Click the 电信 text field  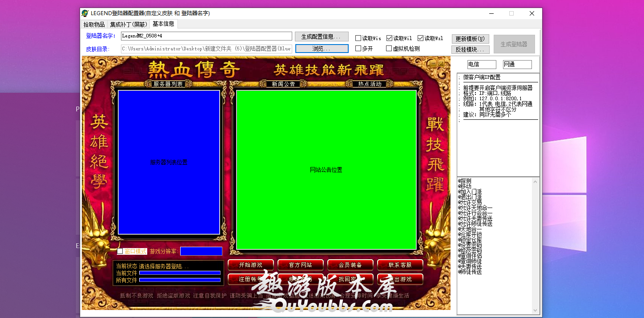click(482, 65)
